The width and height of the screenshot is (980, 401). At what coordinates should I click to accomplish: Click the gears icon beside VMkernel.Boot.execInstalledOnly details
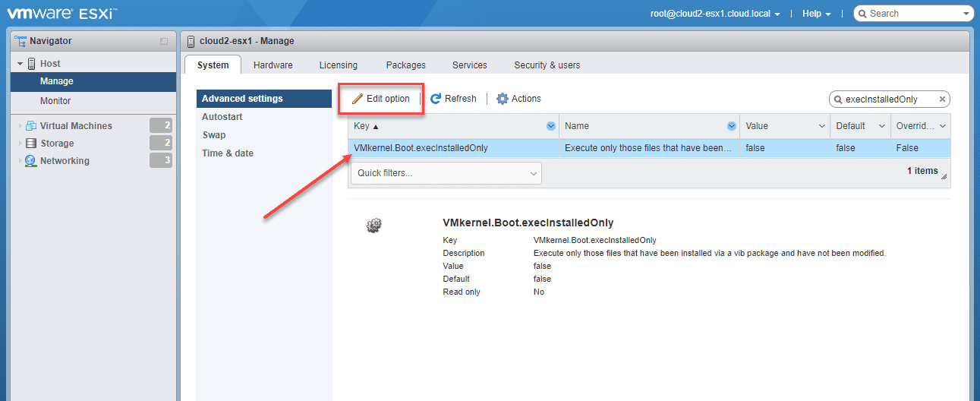[373, 225]
